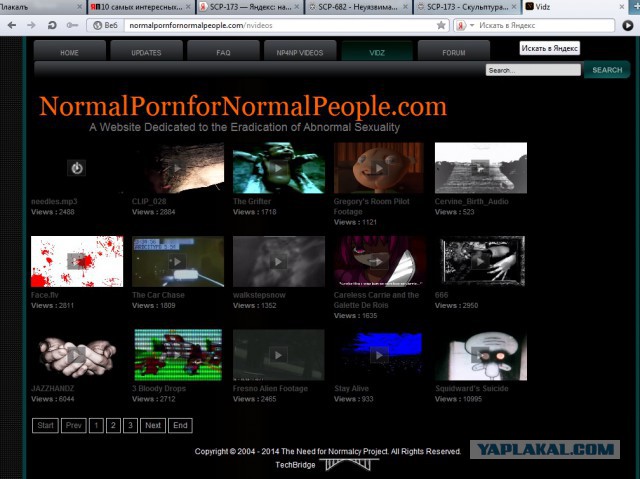The width and height of the screenshot is (640, 479).
Task: Click pagination Start button
Action: point(45,425)
